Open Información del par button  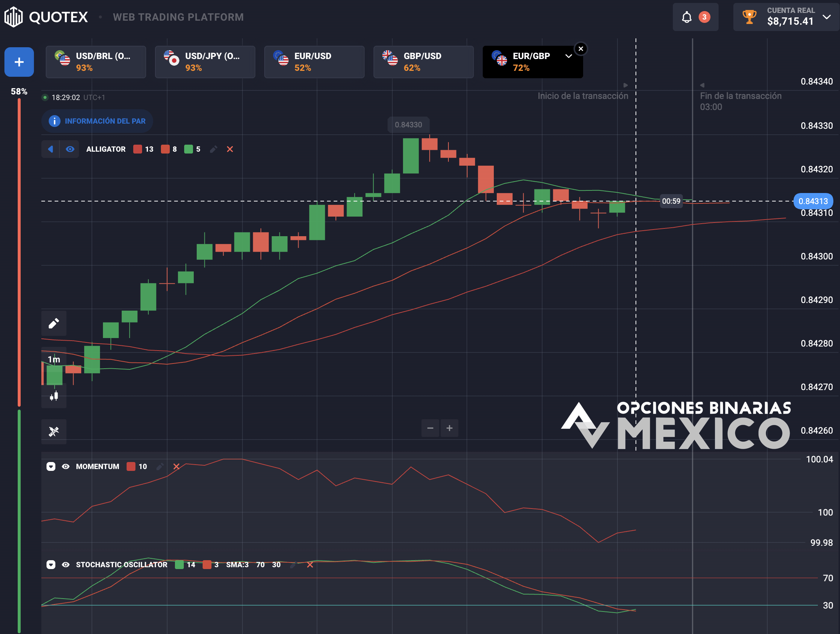(97, 121)
